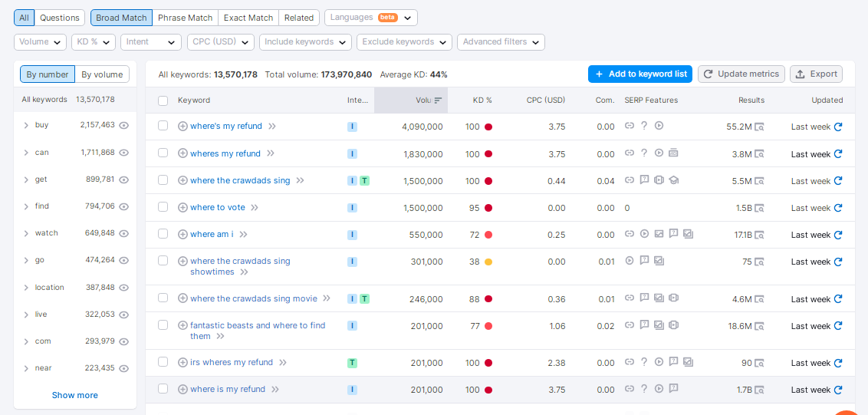Click Show more keyword groups link

coord(74,395)
